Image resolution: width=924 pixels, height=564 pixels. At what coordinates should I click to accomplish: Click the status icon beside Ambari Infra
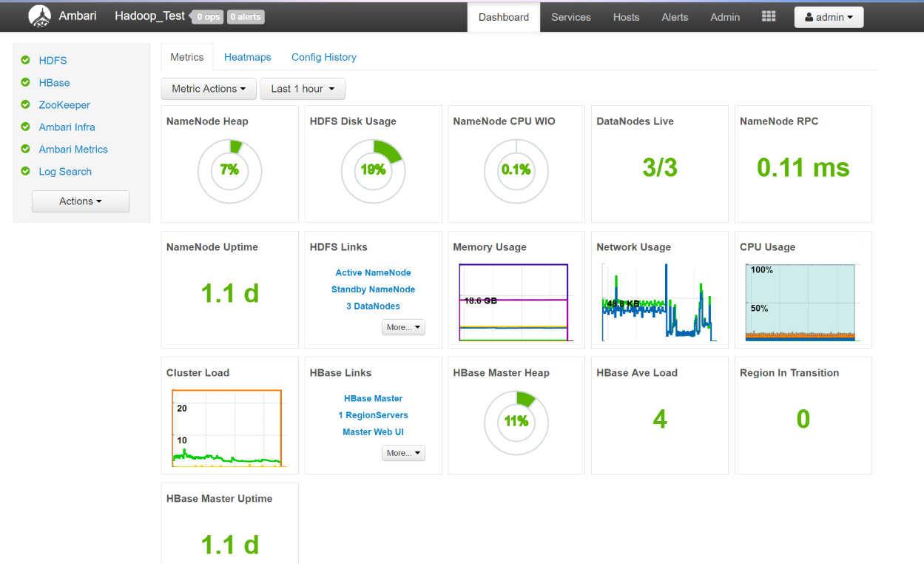(26, 127)
